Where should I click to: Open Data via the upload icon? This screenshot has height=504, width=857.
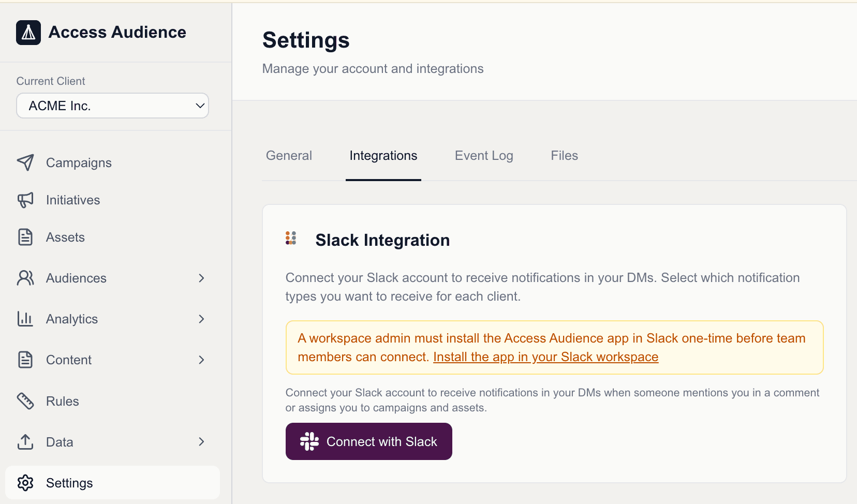(x=26, y=442)
